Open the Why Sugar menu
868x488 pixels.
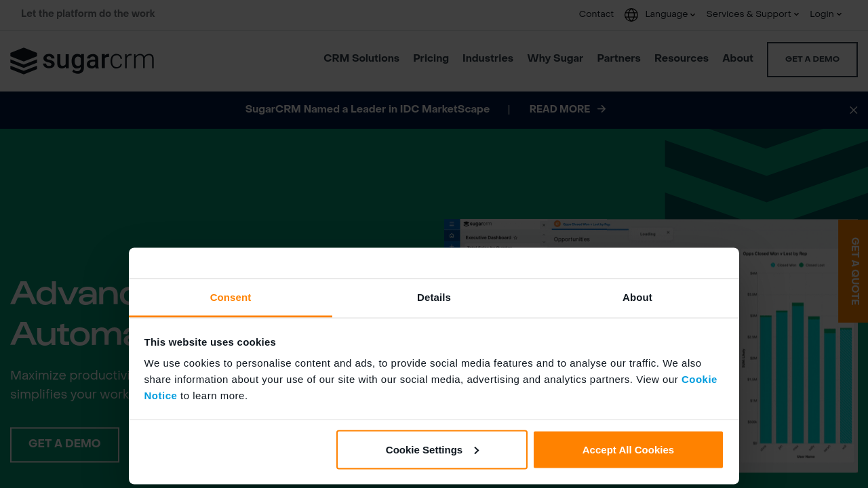555,58
